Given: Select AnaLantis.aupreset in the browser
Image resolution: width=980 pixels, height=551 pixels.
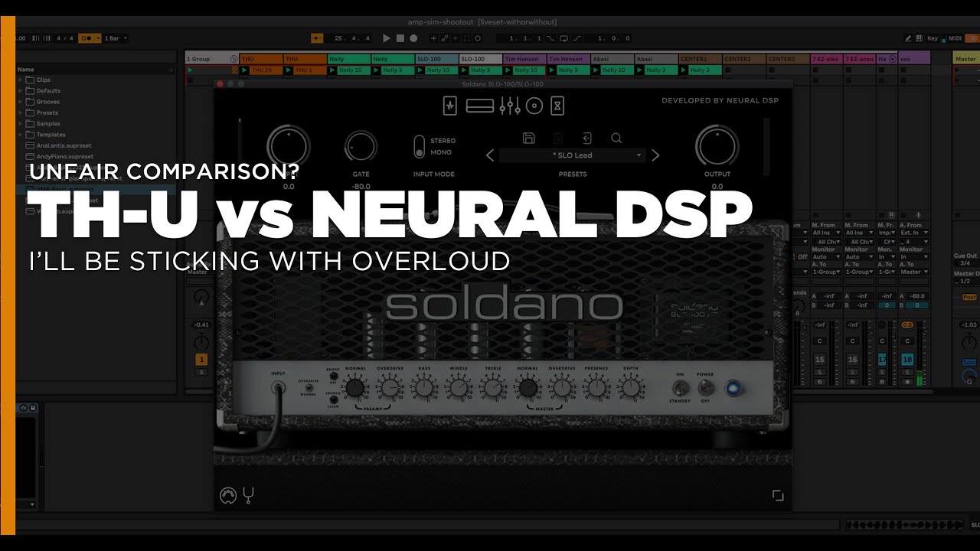Looking at the screenshot, I should (x=59, y=145).
